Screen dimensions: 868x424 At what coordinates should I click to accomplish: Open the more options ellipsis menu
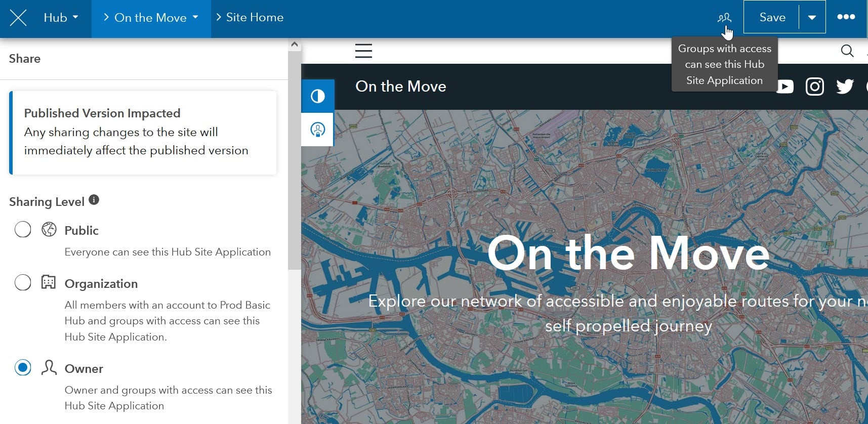click(x=846, y=17)
